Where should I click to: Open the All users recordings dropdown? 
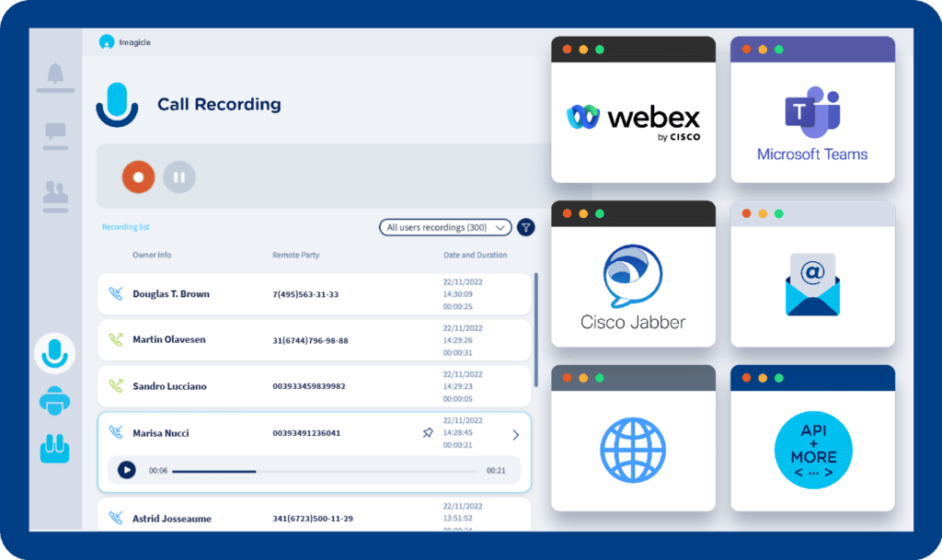tap(445, 227)
